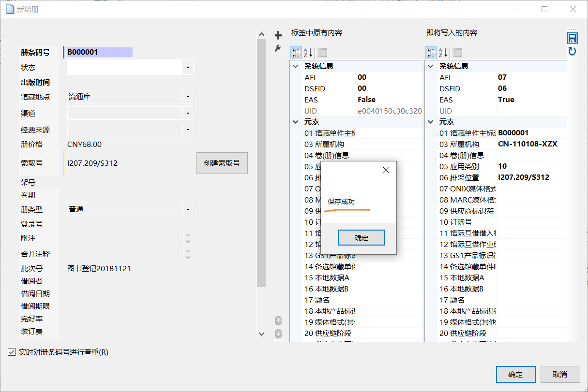Toggle 实时对册条码号进行查重 checkbox
This screenshot has height=392, width=588.
coord(12,352)
